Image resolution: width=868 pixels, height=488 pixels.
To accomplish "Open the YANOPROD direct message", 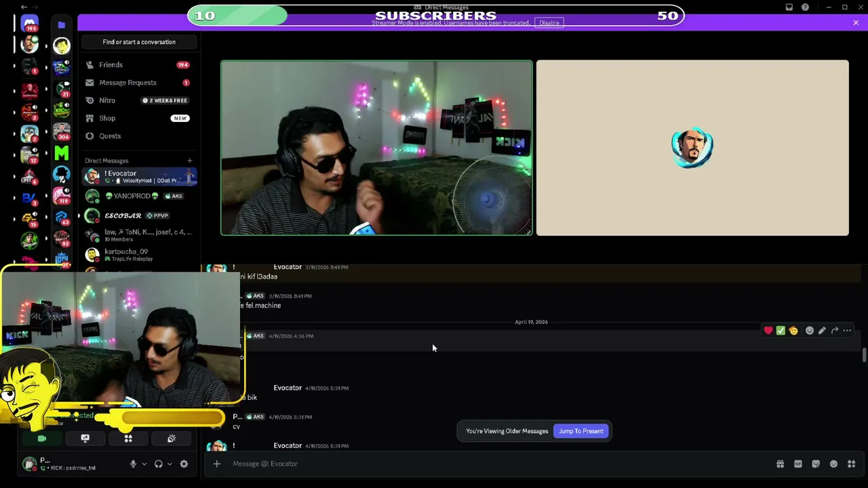I will pos(139,197).
